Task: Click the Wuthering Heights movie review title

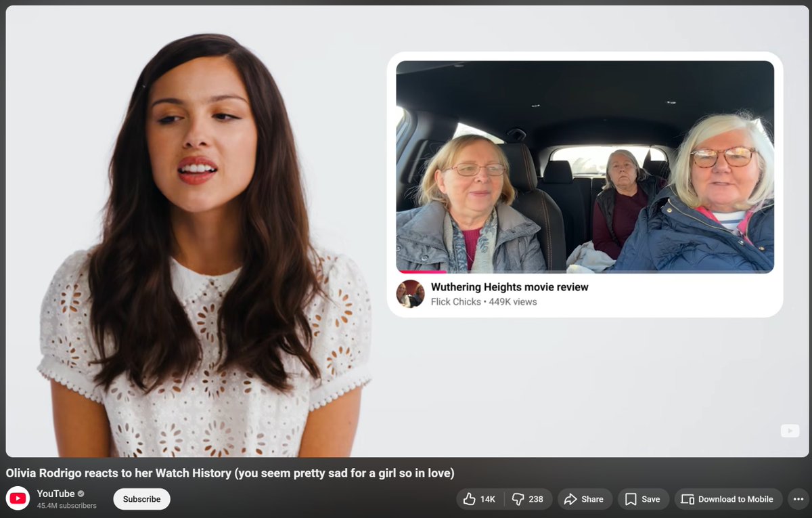Action: pyautogui.click(x=510, y=287)
